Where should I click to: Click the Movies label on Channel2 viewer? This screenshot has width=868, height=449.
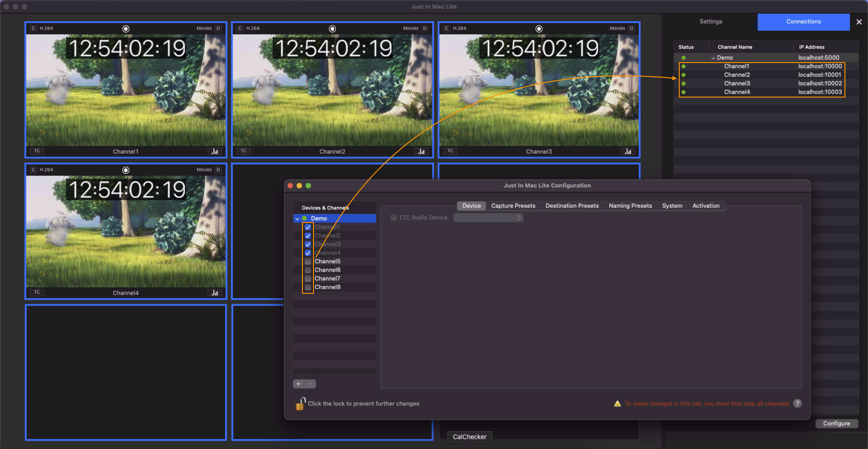[410, 28]
